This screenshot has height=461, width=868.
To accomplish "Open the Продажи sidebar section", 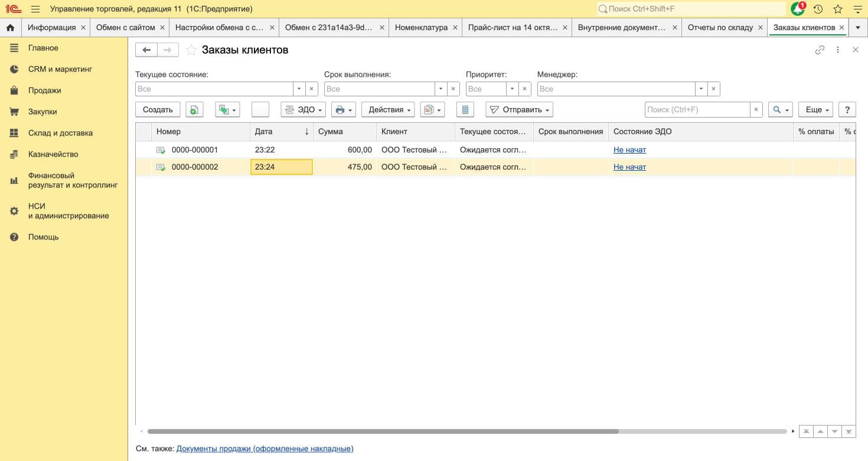I will 44,90.
